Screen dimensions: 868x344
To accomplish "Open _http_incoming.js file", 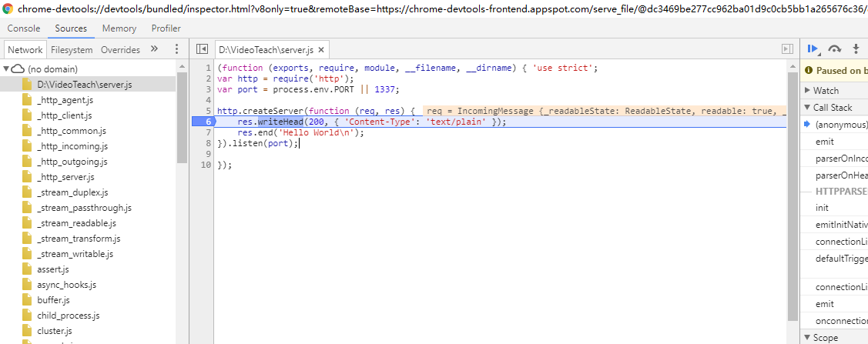I will [x=72, y=146].
